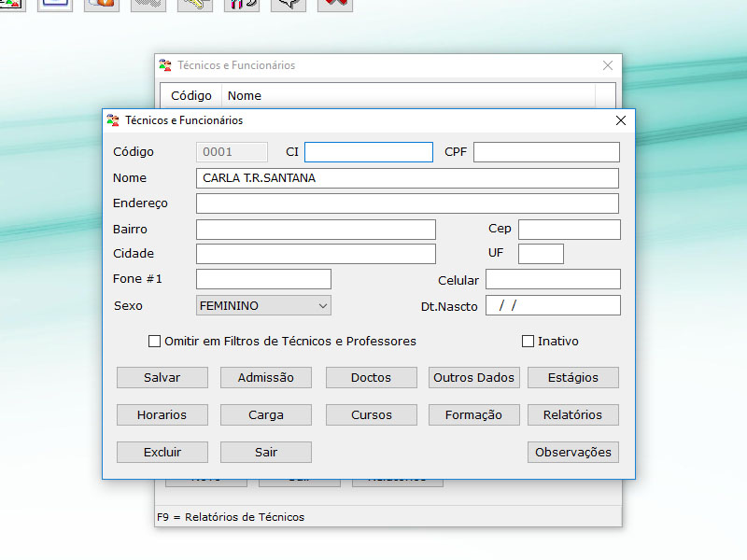Screen dimensions: 747x560
Task: Open Observações
Action: (x=573, y=453)
